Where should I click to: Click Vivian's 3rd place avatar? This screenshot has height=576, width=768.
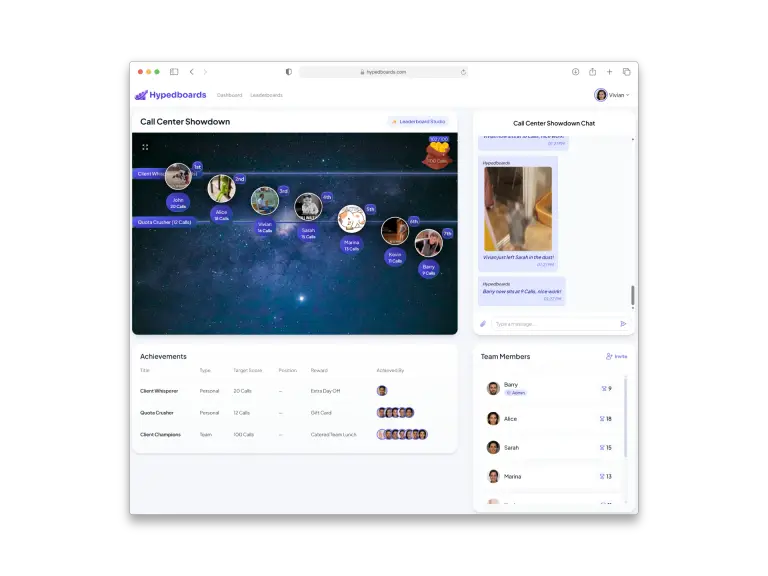coord(264,200)
